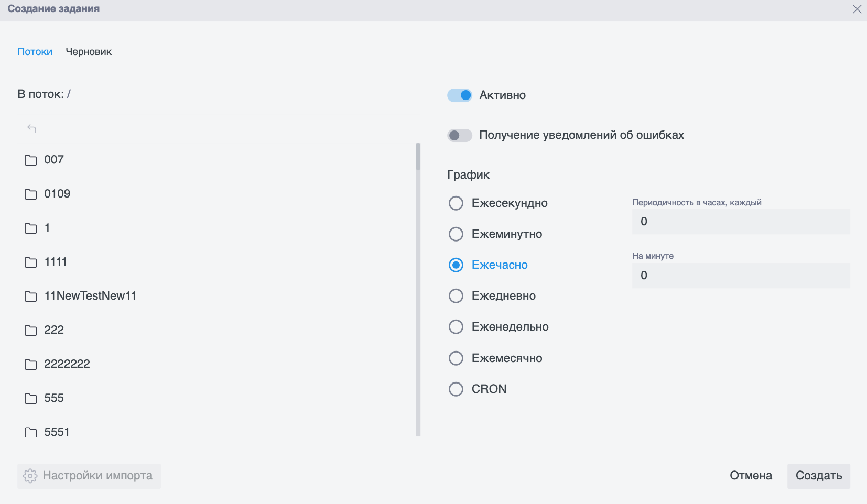Click the folder icon beside 2222222
This screenshot has width=867, height=504.
point(31,364)
